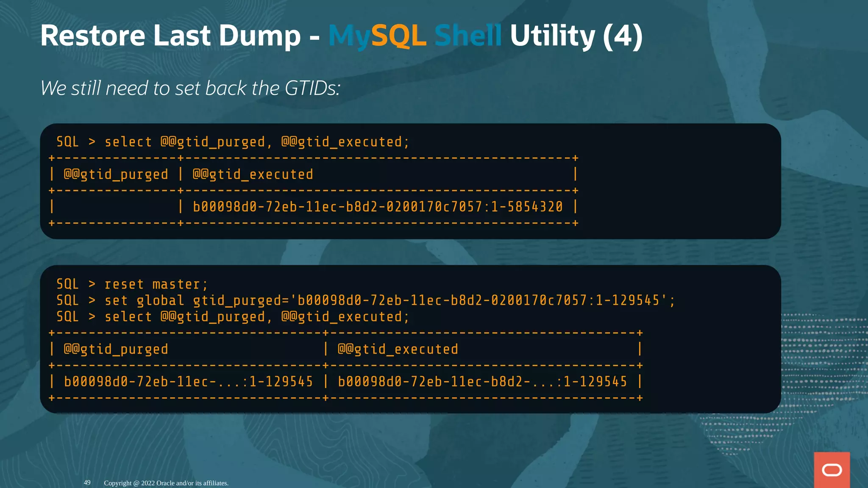868x488 pixels.
Task: Click the GTID value ending in 1-5854320
Action: click(378, 207)
